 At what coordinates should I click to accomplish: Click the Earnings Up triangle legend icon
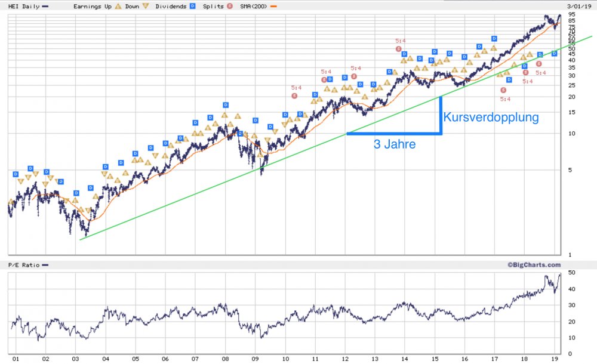coord(118,6)
